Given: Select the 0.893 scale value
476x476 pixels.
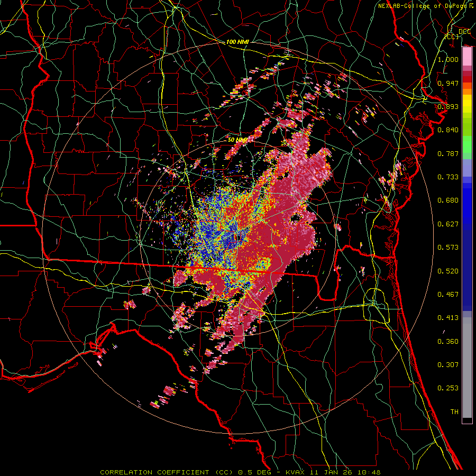Looking at the screenshot, I should [448, 106].
